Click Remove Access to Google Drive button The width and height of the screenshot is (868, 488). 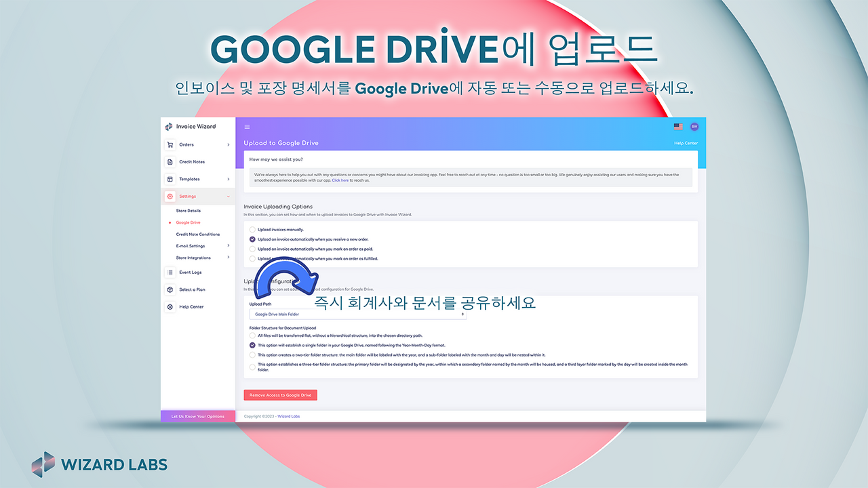coord(280,395)
